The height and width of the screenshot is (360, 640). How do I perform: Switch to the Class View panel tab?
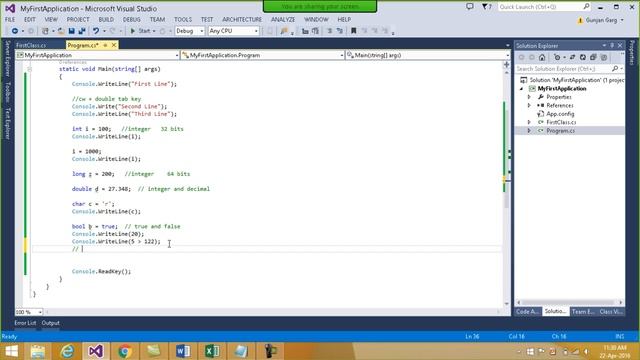[x=611, y=311]
